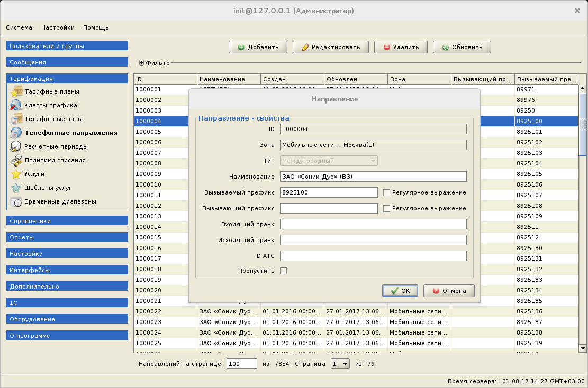Expand the Фильтр section
This screenshot has height=388, width=588.
141,62
